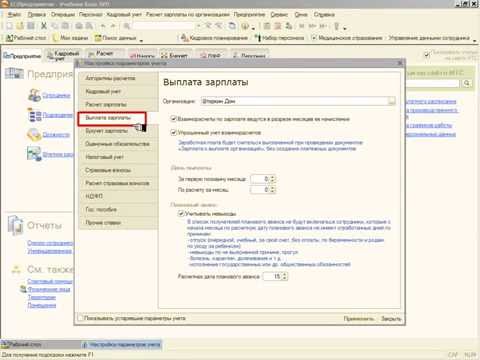
Task: Click the Undo arrow toolbar icon
Action: click(x=103, y=26)
